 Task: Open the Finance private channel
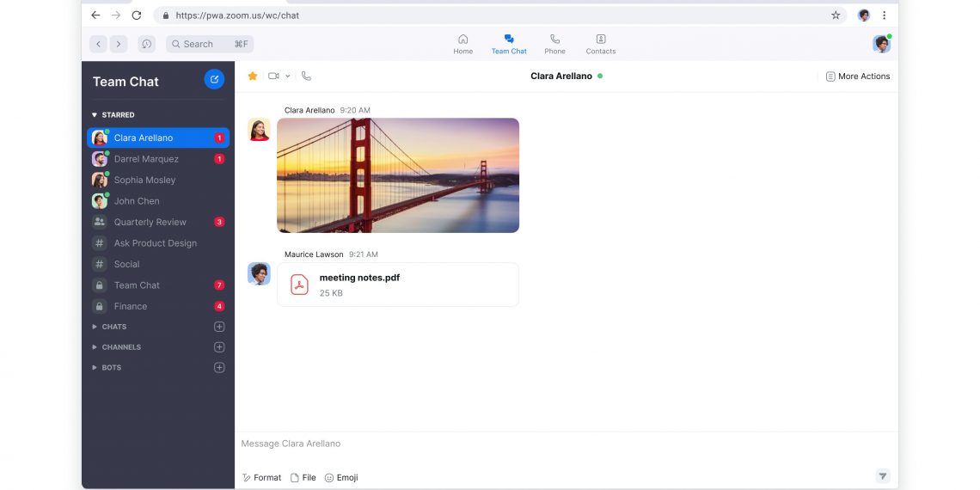(158, 306)
